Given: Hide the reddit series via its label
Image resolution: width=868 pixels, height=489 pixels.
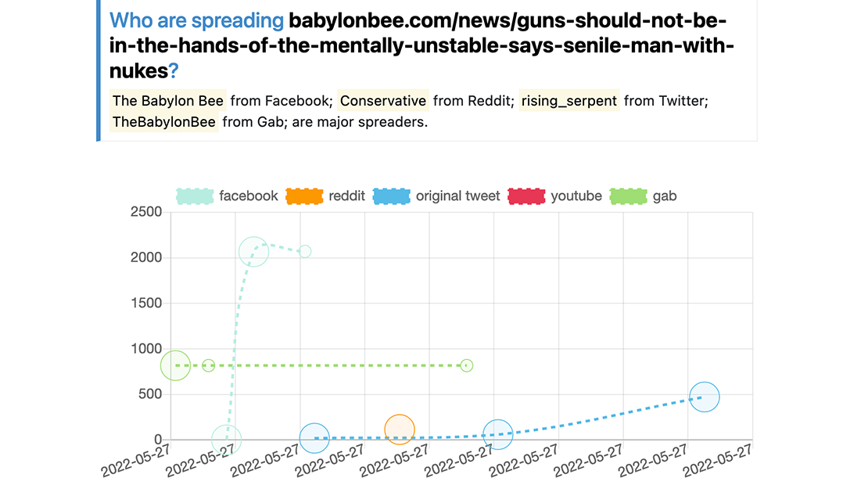Looking at the screenshot, I should pyautogui.click(x=346, y=196).
